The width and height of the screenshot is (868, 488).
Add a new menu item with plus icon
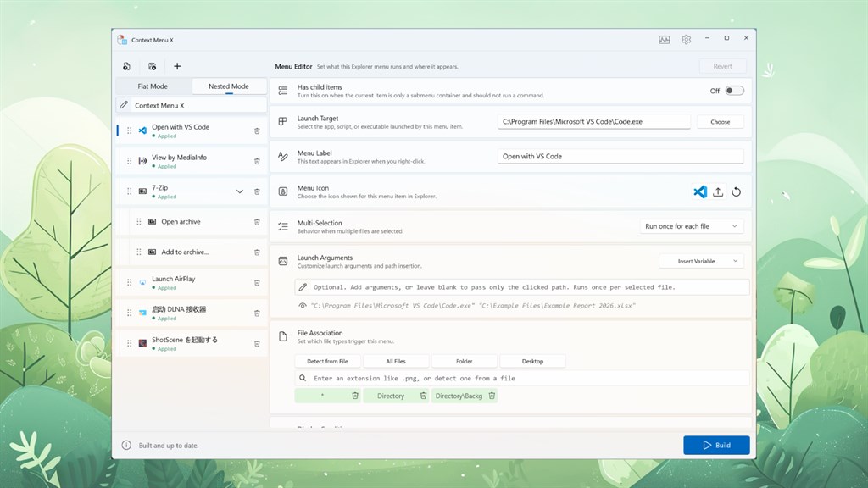coord(177,66)
